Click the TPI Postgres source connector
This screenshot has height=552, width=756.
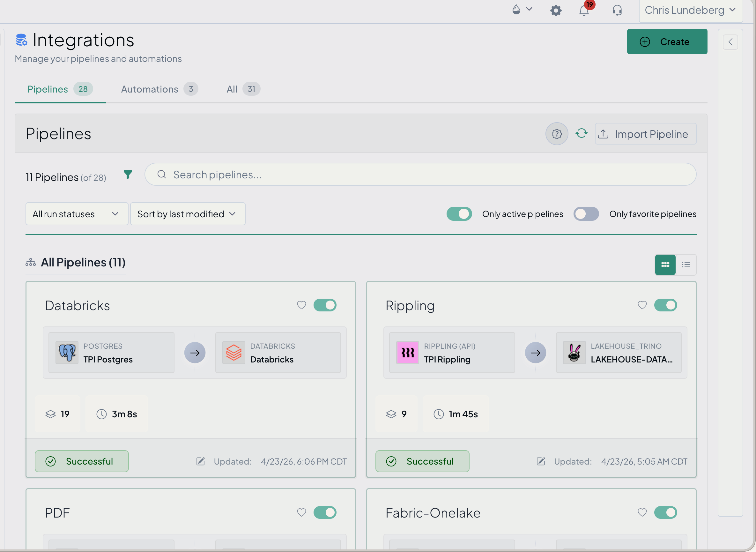pos(111,353)
